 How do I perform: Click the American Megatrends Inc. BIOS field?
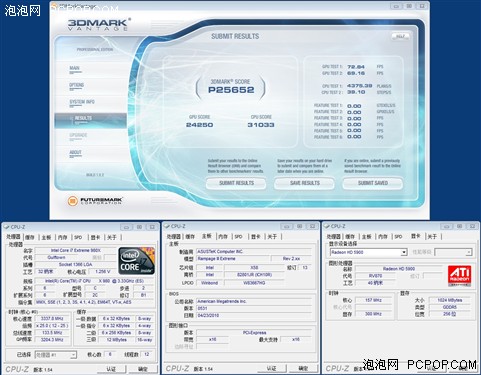tap(254, 301)
